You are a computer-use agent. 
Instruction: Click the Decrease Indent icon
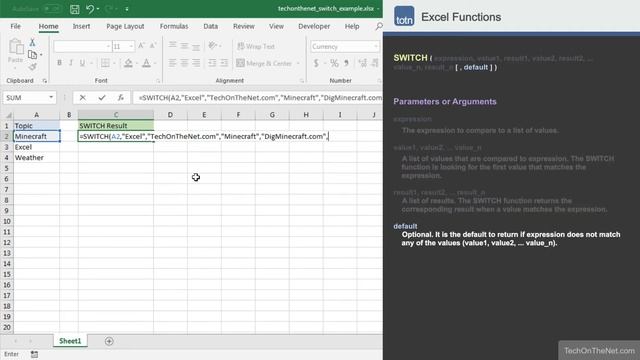click(x=212, y=63)
